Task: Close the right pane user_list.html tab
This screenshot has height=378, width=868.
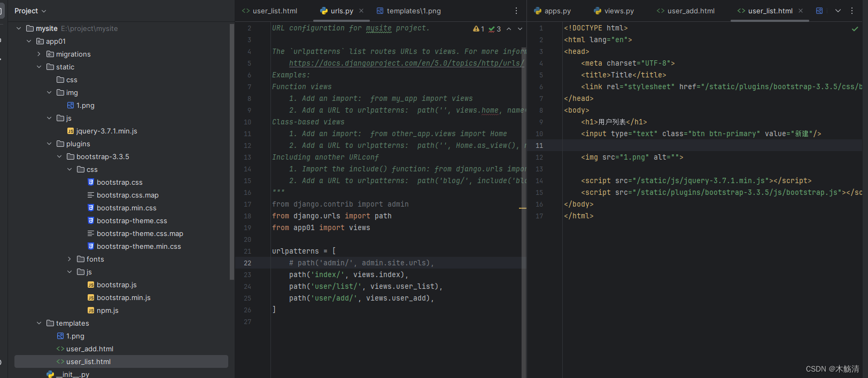Action: click(x=800, y=11)
